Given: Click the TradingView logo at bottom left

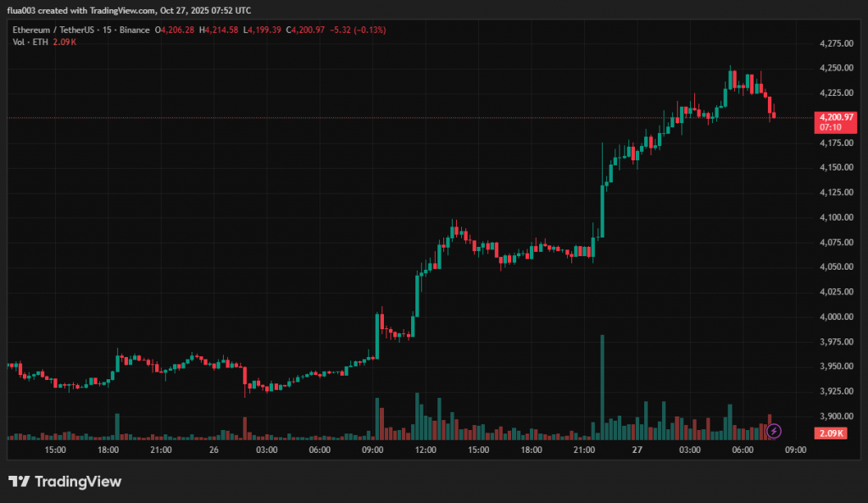Looking at the screenshot, I should coord(65,482).
